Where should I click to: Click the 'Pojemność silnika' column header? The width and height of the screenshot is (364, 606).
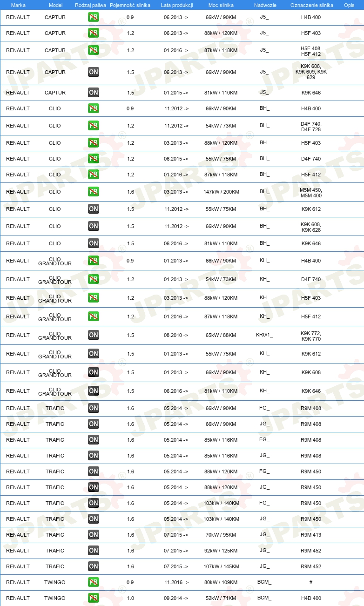click(130, 5)
